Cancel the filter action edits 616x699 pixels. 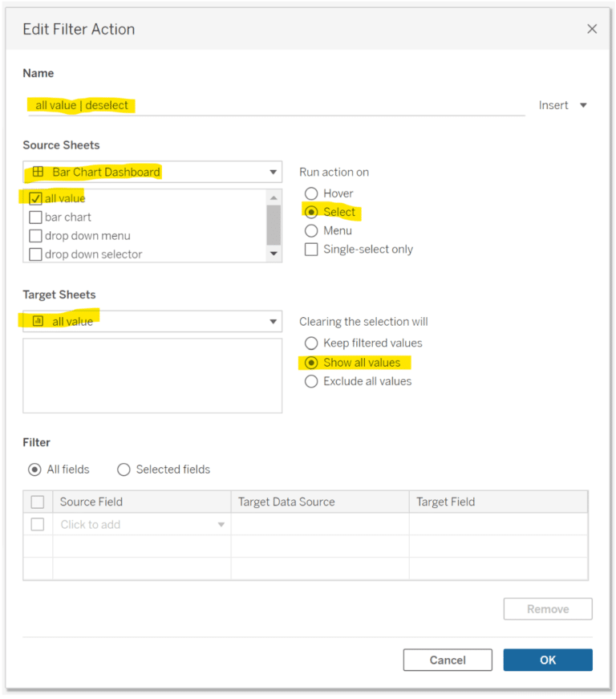(448, 660)
